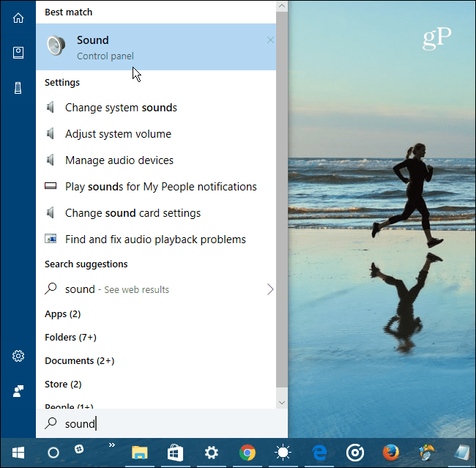Screen dimensions: 476x468
Task: Open sun brightness app on taskbar
Action: pyautogui.click(x=283, y=453)
